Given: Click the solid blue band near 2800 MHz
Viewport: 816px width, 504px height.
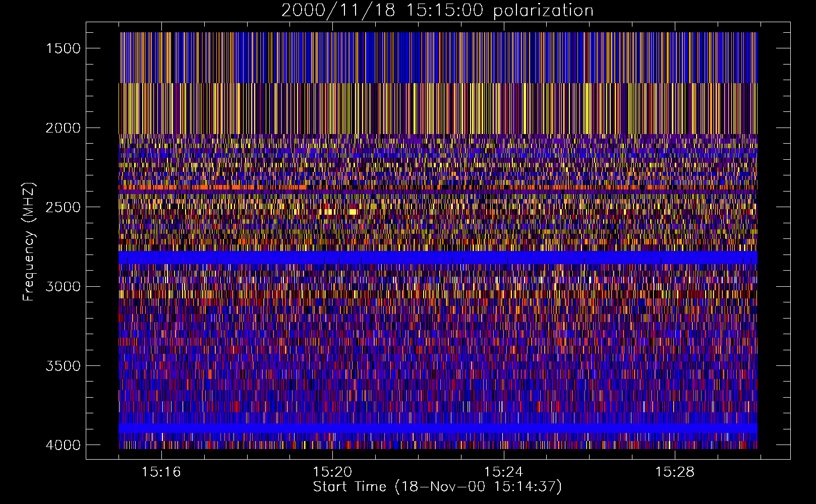Looking at the screenshot, I should click(438, 258).
